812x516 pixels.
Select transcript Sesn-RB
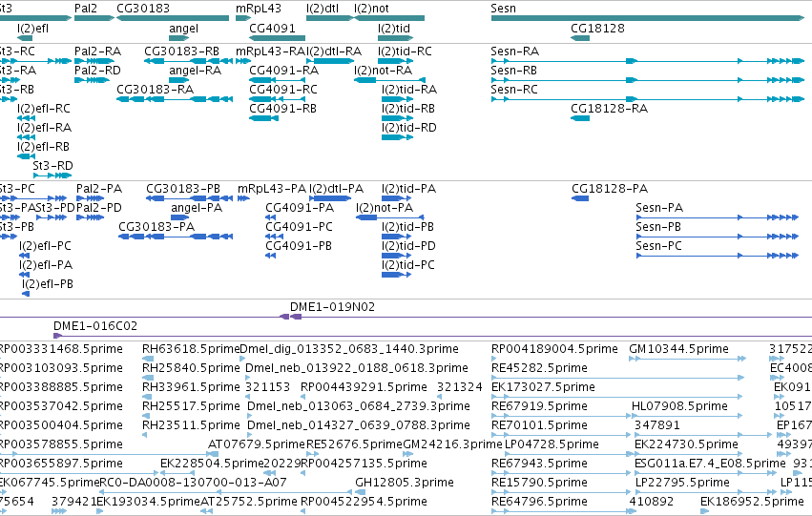click(x=647, y=80)
